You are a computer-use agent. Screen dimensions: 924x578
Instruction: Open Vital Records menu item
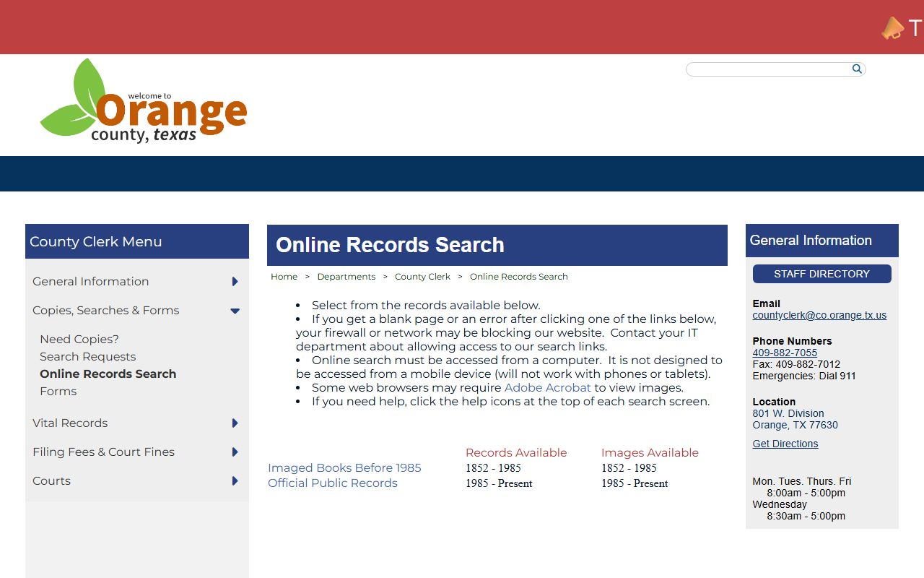tap(70, 423)
